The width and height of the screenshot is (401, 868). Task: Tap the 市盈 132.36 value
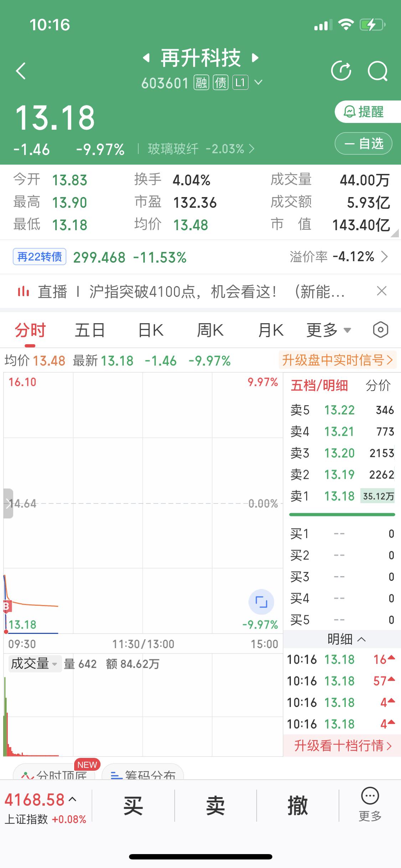pyautogui.click(x=195, y=203)
